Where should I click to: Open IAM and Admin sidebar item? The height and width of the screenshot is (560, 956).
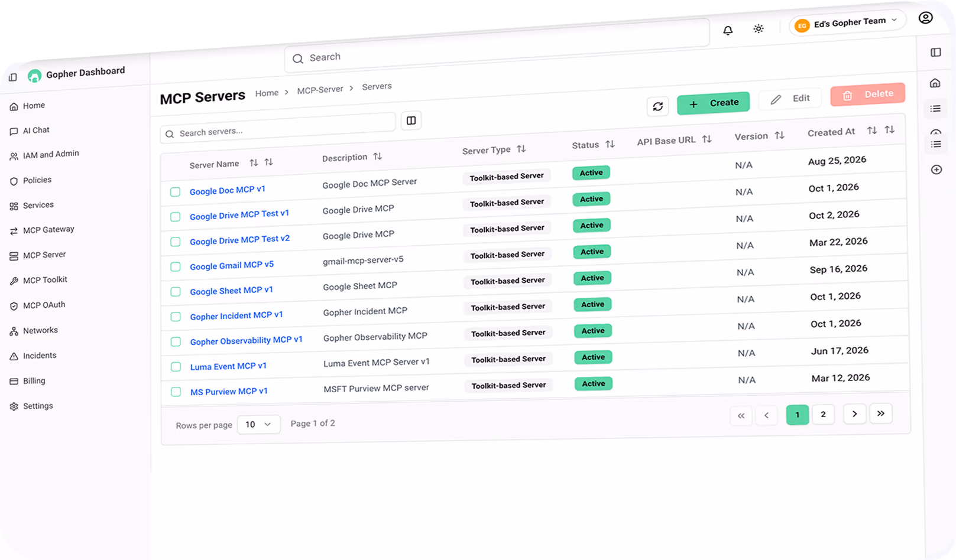pyautogui.click(x=51, y=154)
